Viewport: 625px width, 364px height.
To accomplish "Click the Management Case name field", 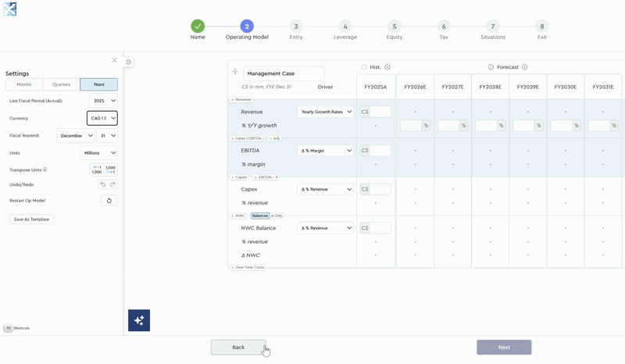I will (x=284, y=73).
